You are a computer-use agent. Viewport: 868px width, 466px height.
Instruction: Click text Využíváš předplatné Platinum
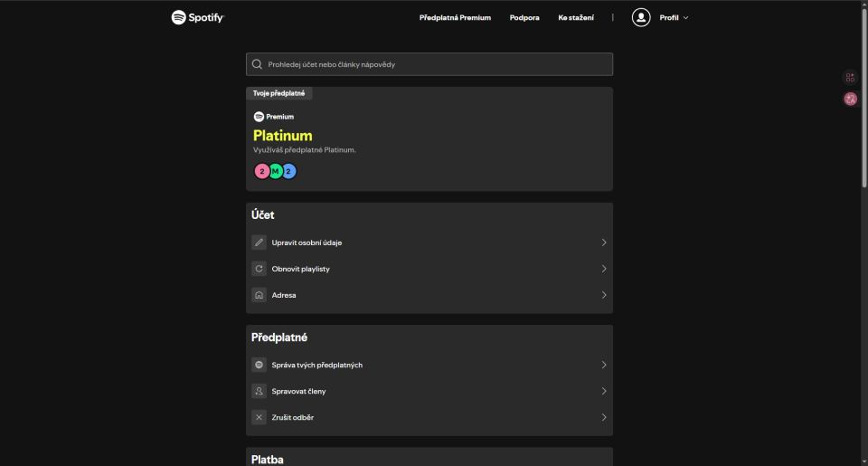coord(304,149)
